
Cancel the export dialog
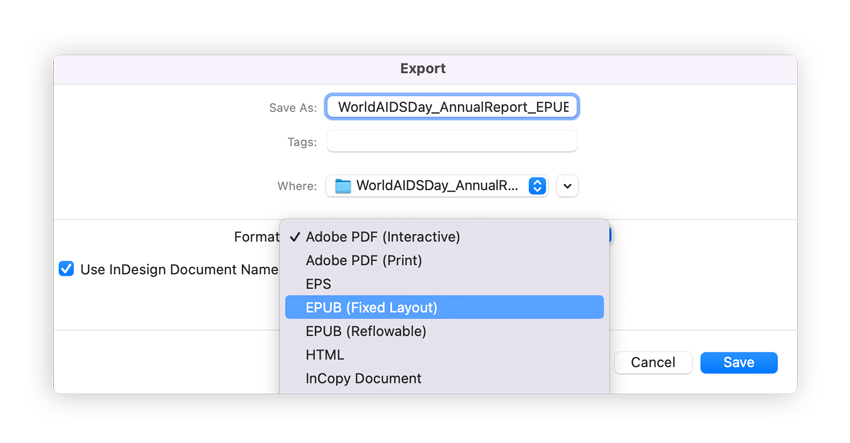(x=653, y=362)
